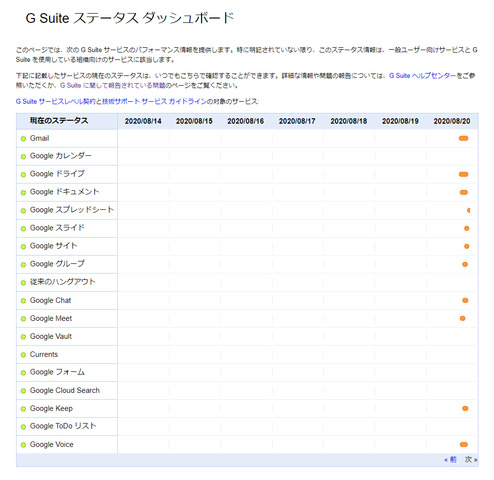
Task: Select the Google Cloud Search service name
Action: 65,390
